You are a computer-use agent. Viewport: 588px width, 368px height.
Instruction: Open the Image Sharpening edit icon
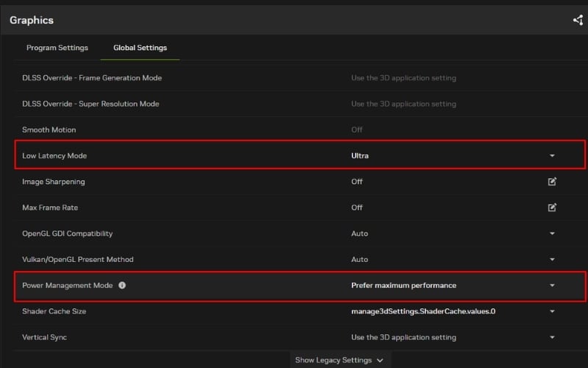(x=552, y=182)
